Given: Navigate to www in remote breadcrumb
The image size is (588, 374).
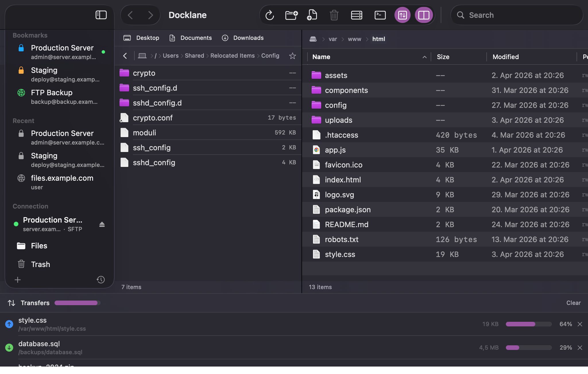Looking at the screenshot, I should [x=355, y=39].
